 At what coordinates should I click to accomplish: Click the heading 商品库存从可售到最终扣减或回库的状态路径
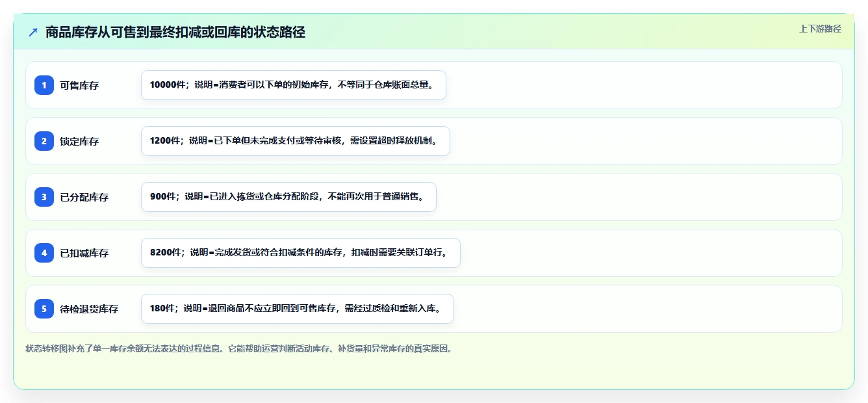click(175, 32)
